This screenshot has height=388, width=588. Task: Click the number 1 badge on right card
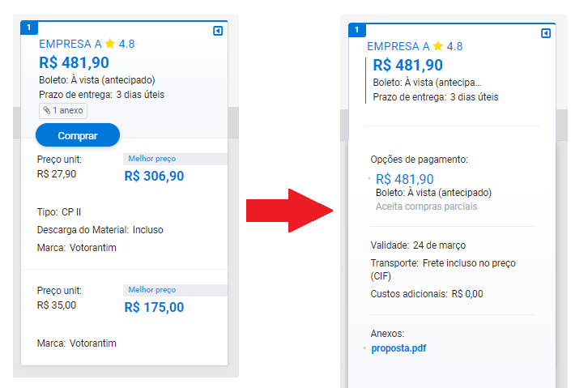[x=357, y=30]
